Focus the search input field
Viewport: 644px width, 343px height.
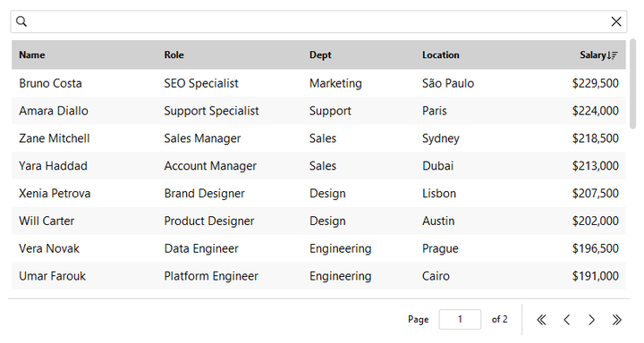click(x=318, y=21)
